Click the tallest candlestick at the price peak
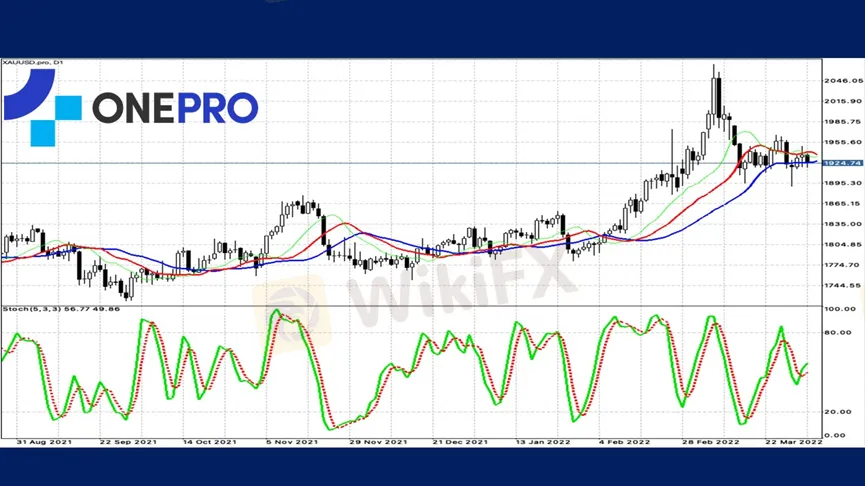 [716, 95]
